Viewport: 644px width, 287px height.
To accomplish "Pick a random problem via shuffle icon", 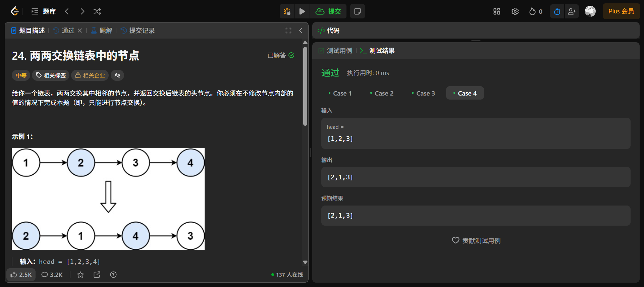I will pos(97,11).
